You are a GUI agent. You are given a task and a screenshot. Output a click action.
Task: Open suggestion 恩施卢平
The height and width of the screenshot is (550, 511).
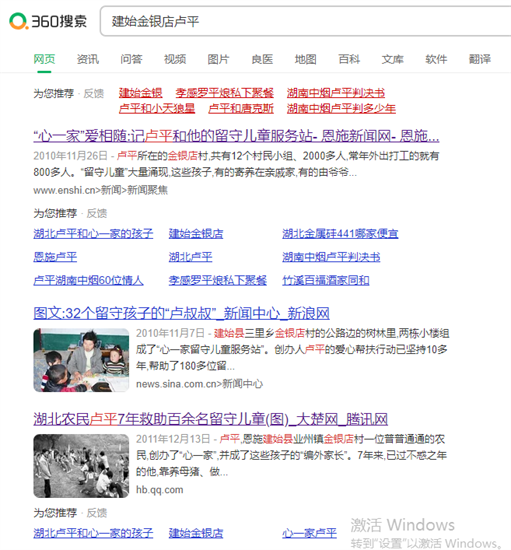pyautogui.click(x=55, y=257)
